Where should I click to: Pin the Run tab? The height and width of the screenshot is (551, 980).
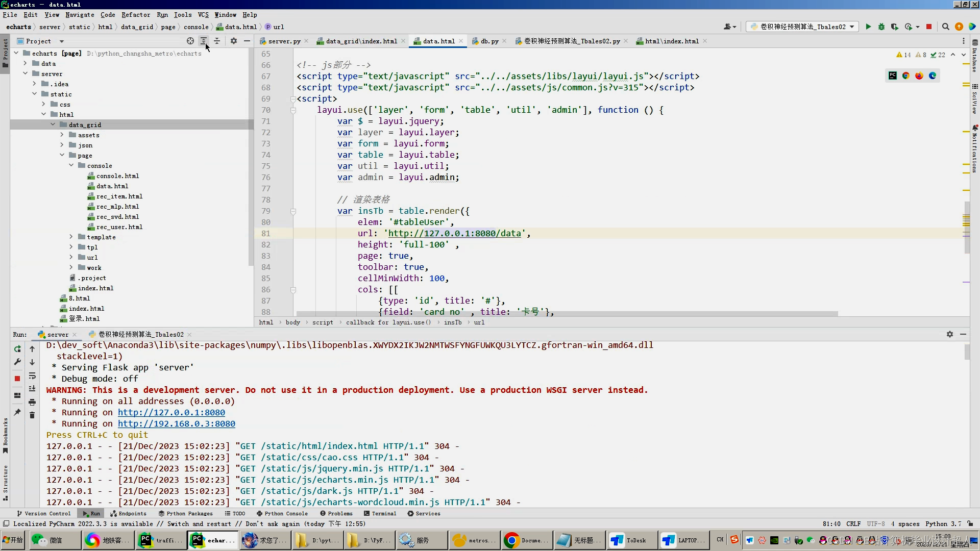click(x=17, y=412)
